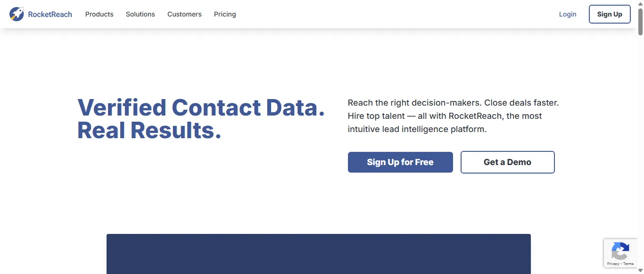
Task: Click the Sign Up for Free button
Action: [x=400, y=162]
